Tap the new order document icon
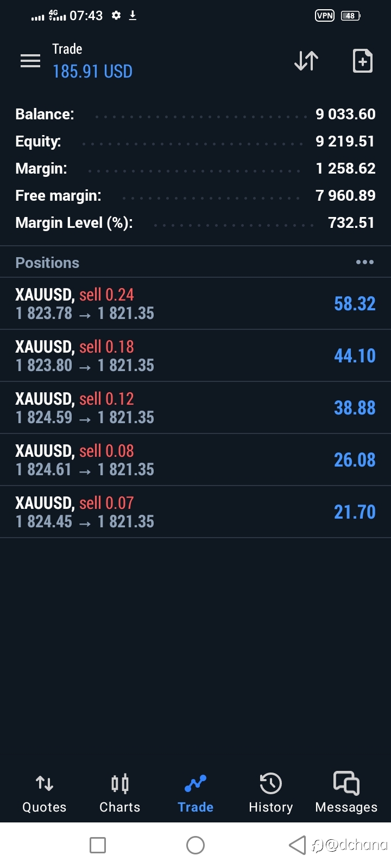This screenshot has width=391, height=868. tap(363, 61)
